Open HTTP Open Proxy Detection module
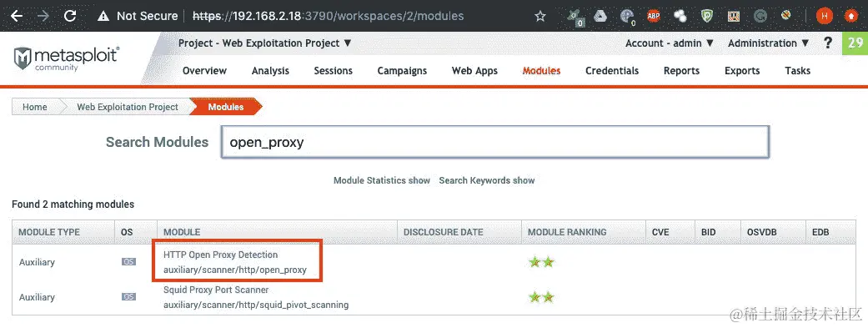 click(x=220, y=255)
